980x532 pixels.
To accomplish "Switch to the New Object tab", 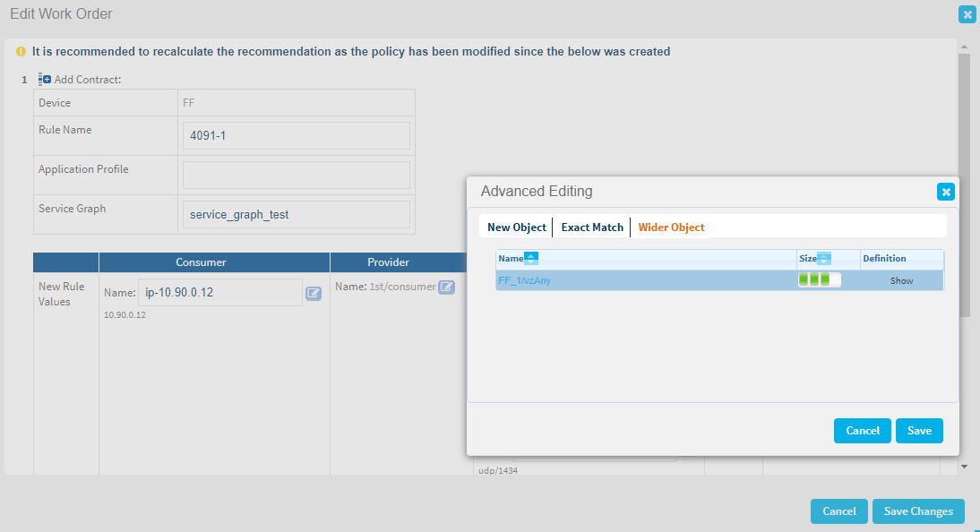I will click(x=516, y=227).
